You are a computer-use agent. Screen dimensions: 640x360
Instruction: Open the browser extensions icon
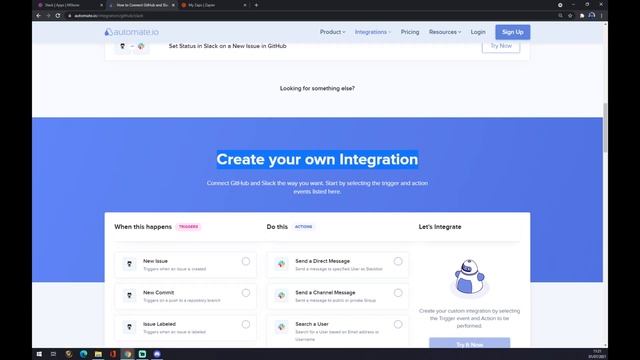(582, 16)
